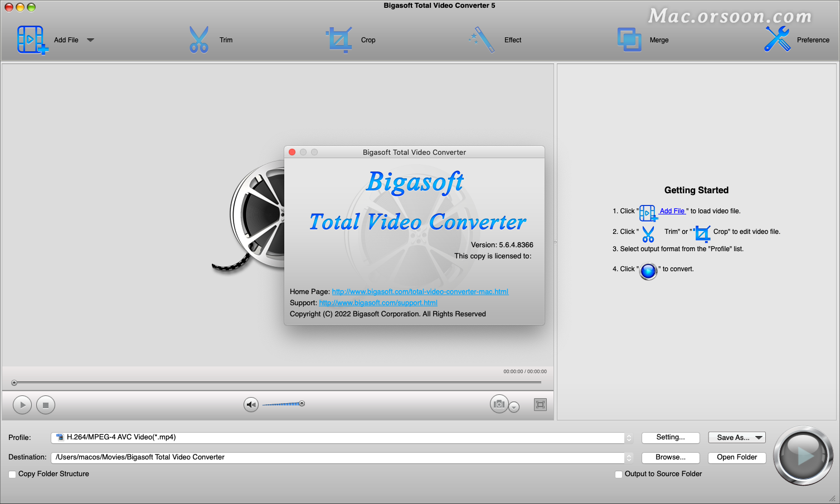The image size is (840, 504).
Task: Open the snapshot options dropdown arrow
Action: click(x=514, y=407)
